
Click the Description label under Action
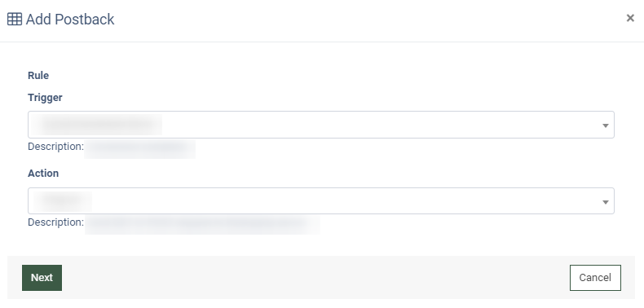click(56, 222)
